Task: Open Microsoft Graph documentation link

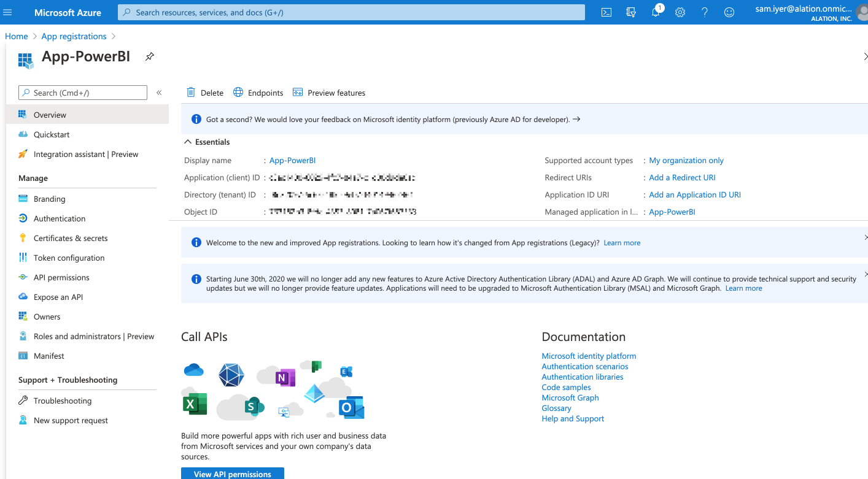Action: (570, 397)
